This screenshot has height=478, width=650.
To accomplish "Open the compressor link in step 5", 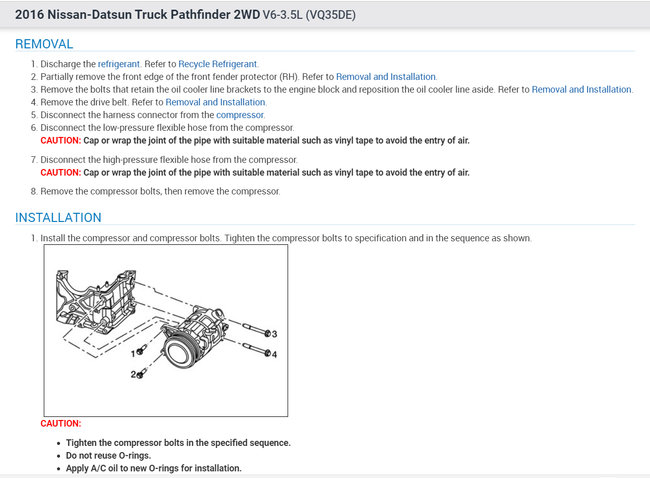I will 240,115.
